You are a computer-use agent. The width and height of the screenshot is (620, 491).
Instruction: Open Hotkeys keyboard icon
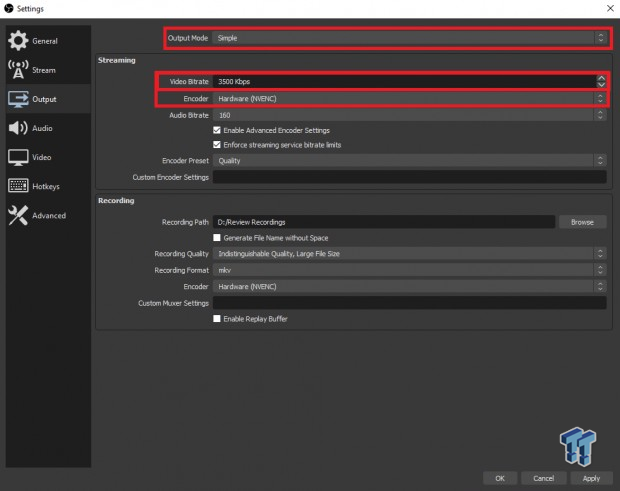(x=18, y=185)
